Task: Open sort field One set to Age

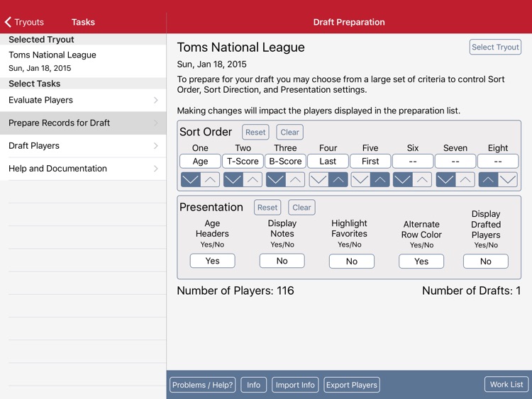Action: click(200, 161)
